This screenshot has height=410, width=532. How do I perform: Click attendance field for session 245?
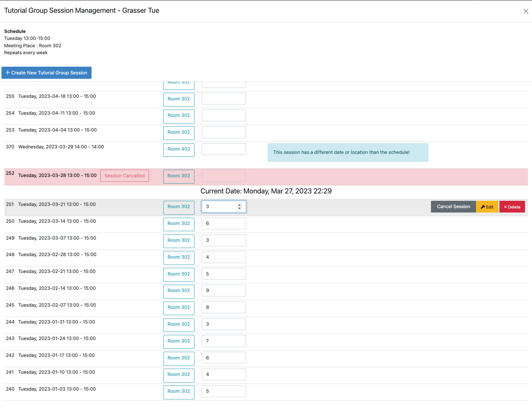(224, 307)
